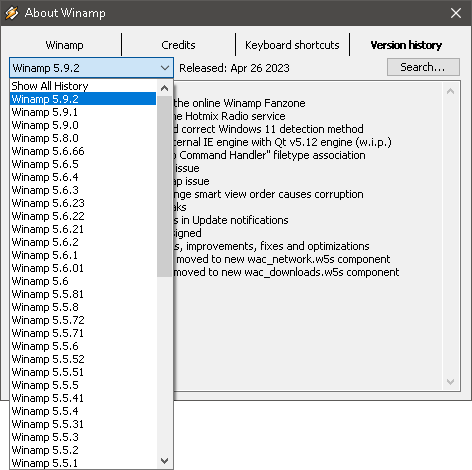Select Winamp 5.5.1 entry

pyautogui.click(x=83, y=463)
